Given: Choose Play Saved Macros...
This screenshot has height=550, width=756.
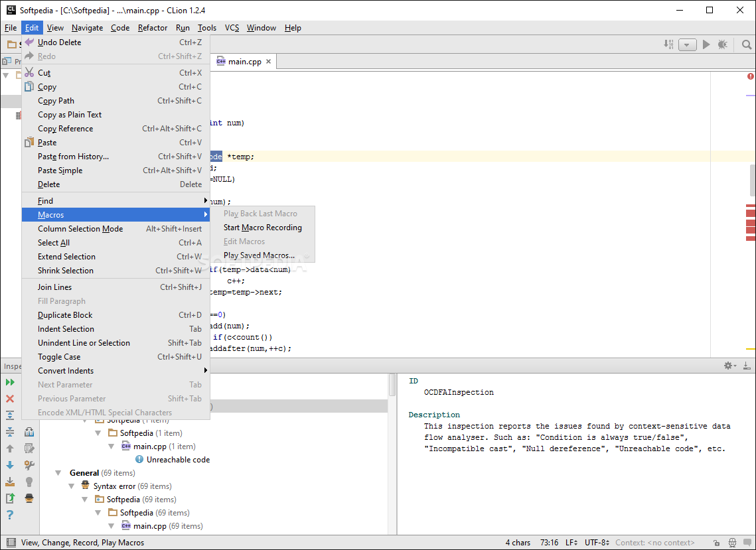Looking at the screenshot, I should (262, 255).
